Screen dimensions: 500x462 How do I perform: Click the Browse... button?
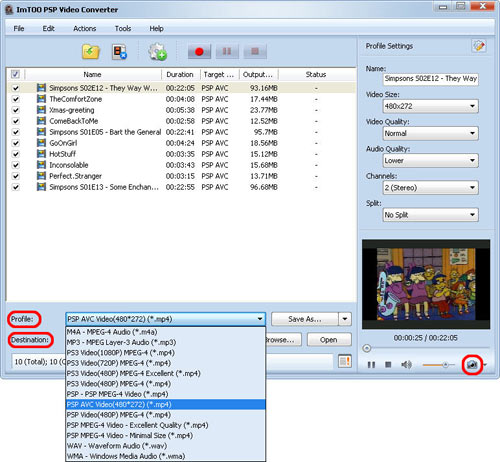tap(283, 340)
